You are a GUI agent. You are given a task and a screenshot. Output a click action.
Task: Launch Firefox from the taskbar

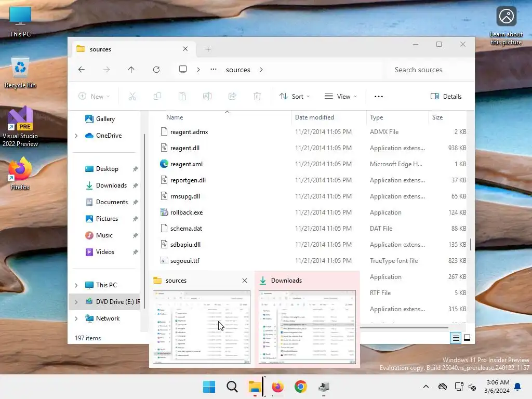click(x=277, y=387)
